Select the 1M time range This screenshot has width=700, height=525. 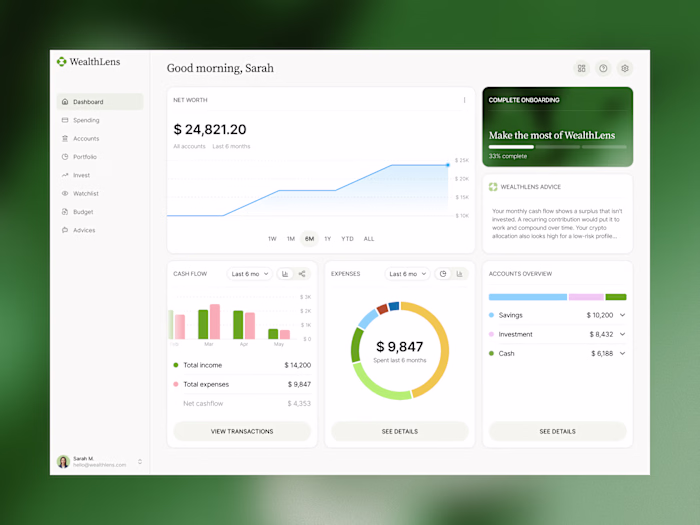pyautogui.click(x=291, y=239)
